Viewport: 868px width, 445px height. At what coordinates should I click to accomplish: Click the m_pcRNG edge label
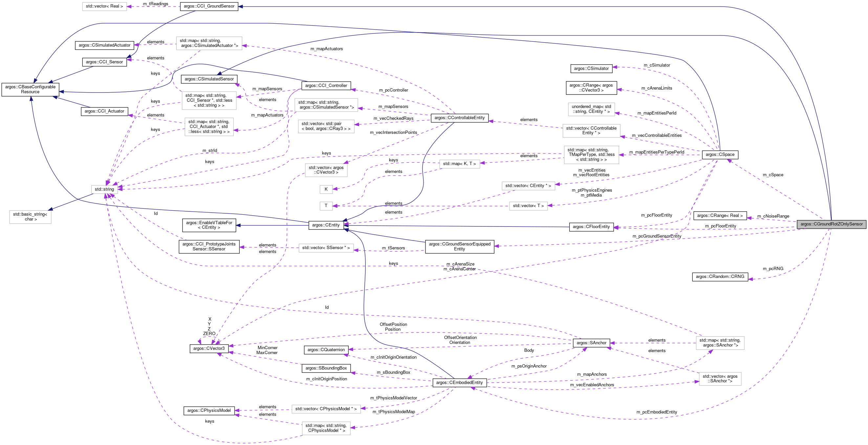pos(773,269)
